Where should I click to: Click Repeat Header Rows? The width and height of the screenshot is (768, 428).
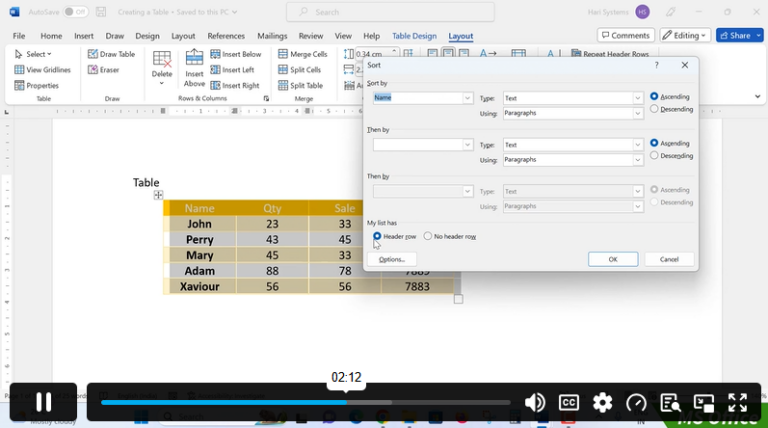610,54
